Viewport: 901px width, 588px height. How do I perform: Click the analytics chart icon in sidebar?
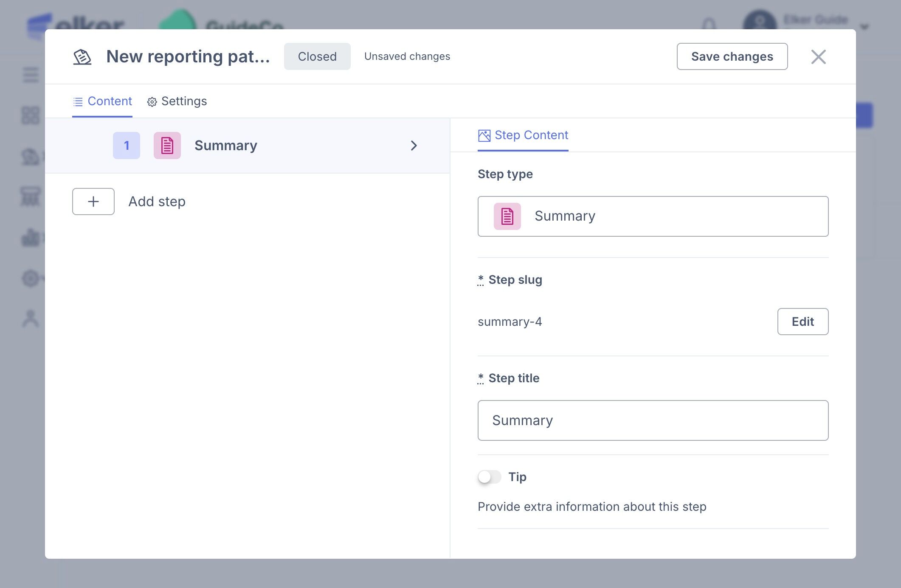click(x=31, y=238)
